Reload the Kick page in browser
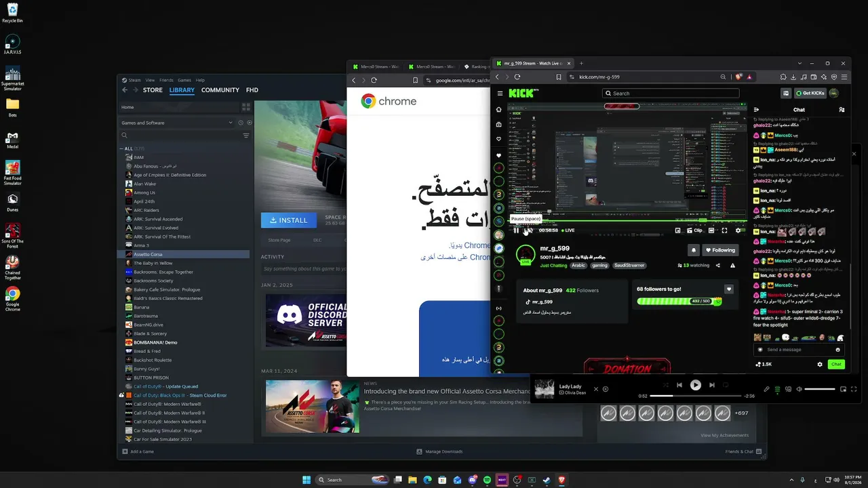Viewport: 868px width, 488px height. tap(517, 77)
